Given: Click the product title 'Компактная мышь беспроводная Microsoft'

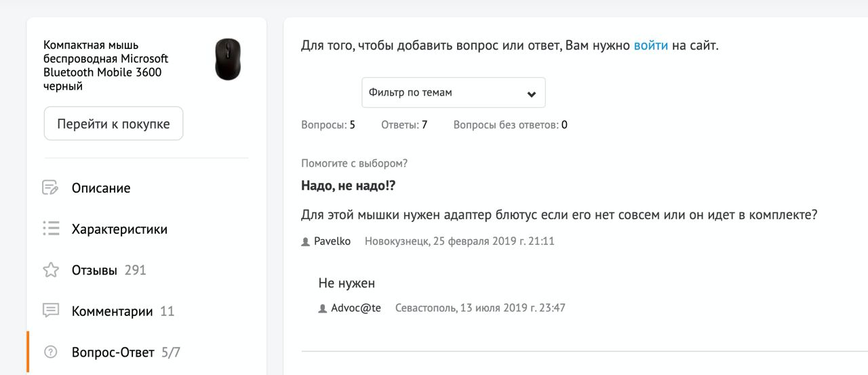Looking at the screenshot, I should coord(106,66).
